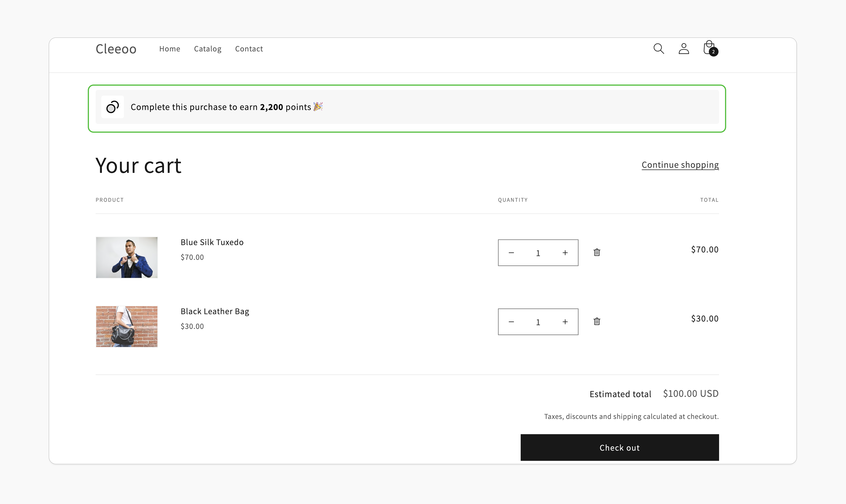Decrease Black Leather Bag quantity with minus

[x=511, y=322]
